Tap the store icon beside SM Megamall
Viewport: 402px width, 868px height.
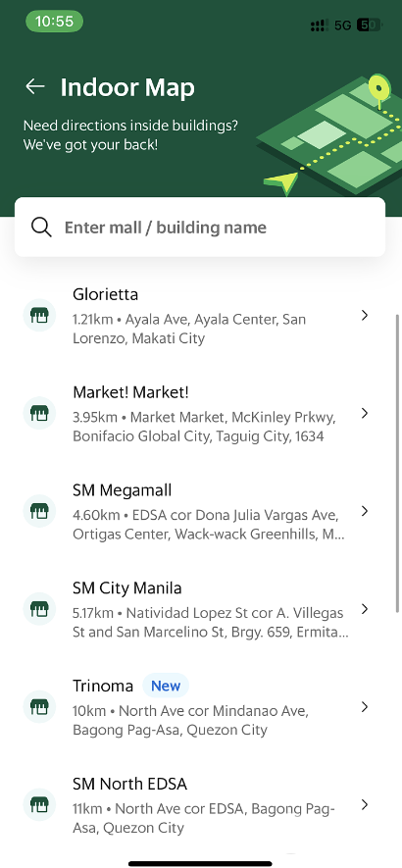[x=39, y=511]
